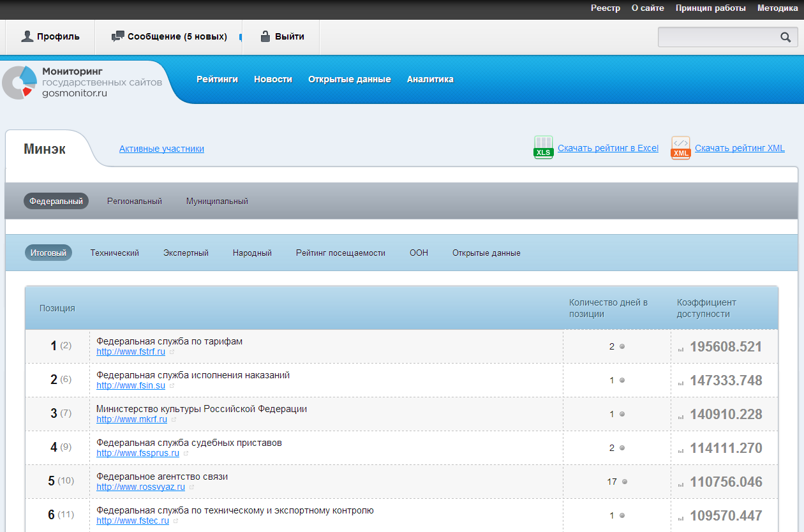
Task: Click the XLS file icon
Action: [543, 147]
